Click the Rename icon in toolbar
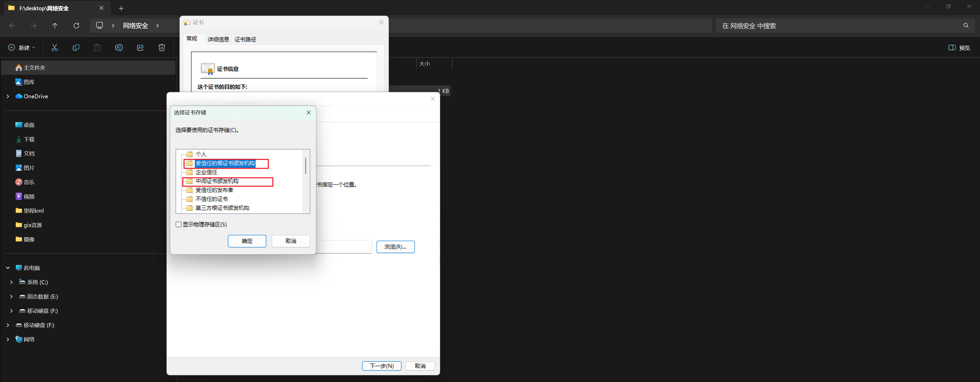 [x=119, y=47]
